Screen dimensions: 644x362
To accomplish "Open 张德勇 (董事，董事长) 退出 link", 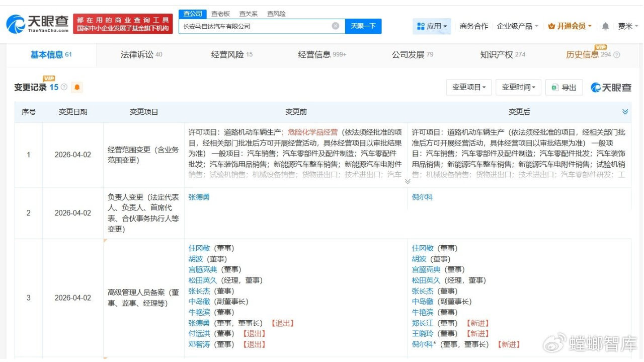I will pyautogui.click(x=199, y=323).
